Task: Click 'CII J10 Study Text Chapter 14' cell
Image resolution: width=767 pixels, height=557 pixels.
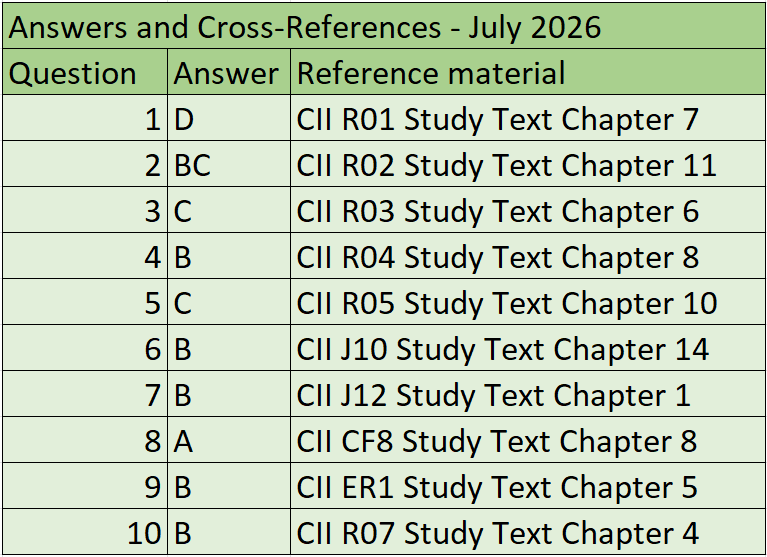Action: coord(528,348)
